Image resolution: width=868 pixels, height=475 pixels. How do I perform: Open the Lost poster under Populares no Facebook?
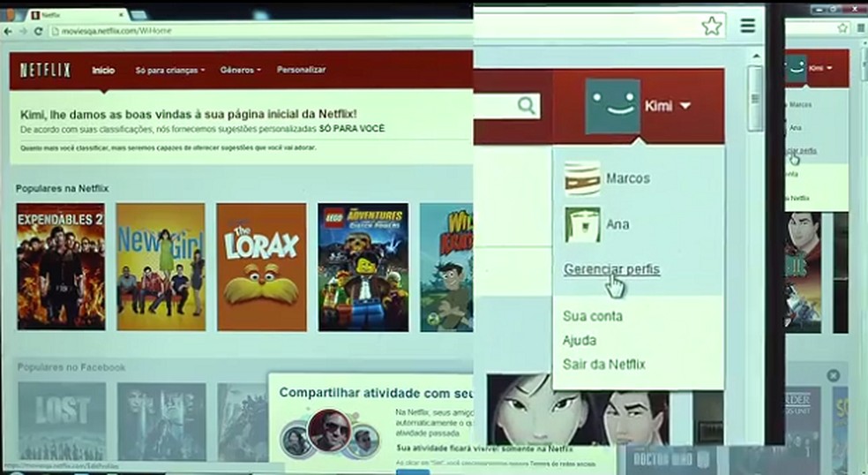click(x=62, y=421)
